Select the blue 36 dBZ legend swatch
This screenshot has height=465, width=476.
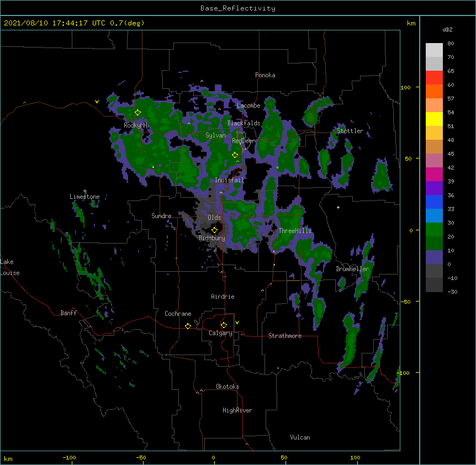(434, 202)
